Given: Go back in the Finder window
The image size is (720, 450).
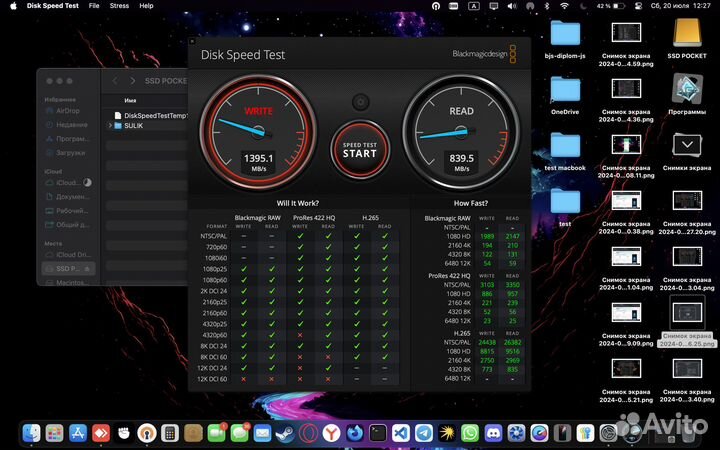Looking at the screenshot, I should [115, 81].
